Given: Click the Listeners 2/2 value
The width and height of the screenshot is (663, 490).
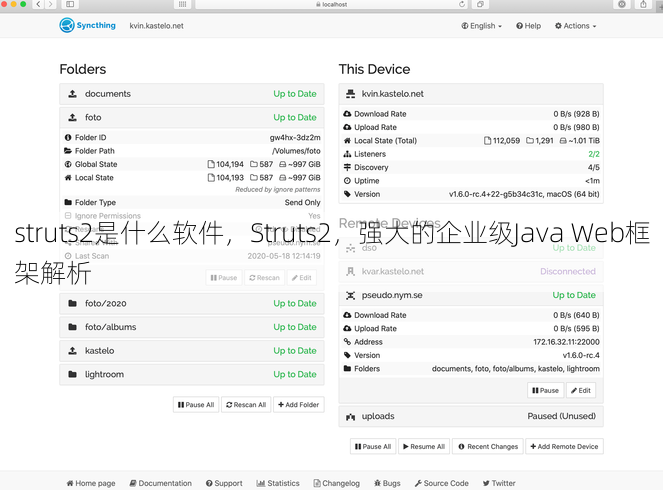Looking at the screenshot, I should 594,154.
